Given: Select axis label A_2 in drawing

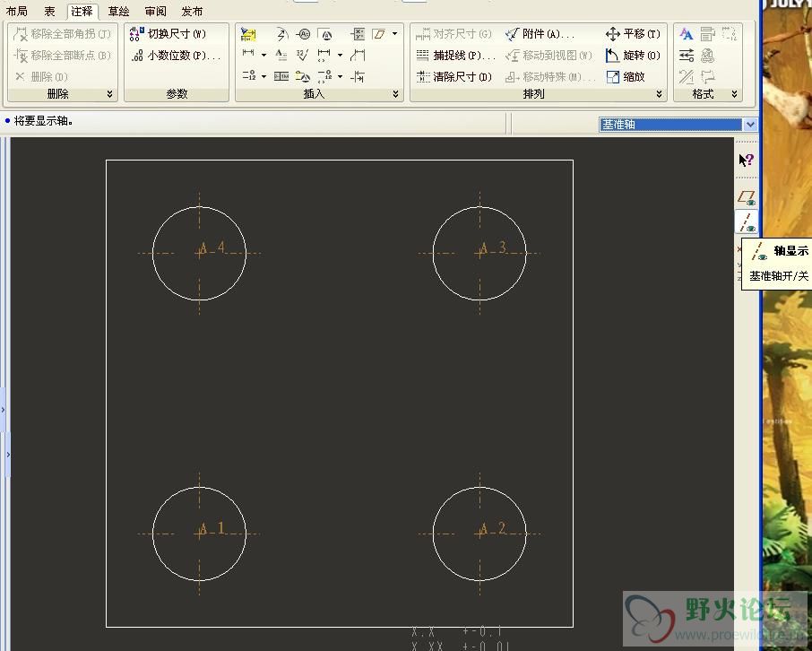Looking at the screenshot, I should (x=493, y=529).
